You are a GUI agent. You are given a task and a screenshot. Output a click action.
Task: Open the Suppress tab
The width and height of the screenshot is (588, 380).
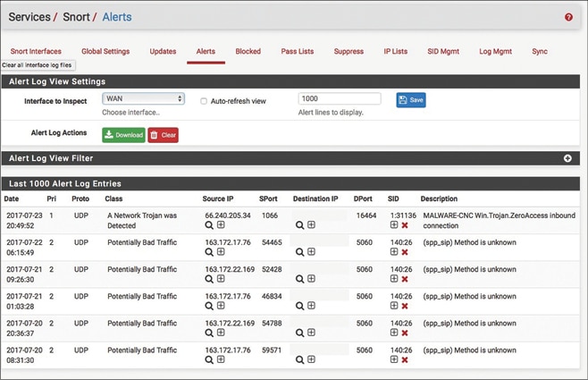349,52
